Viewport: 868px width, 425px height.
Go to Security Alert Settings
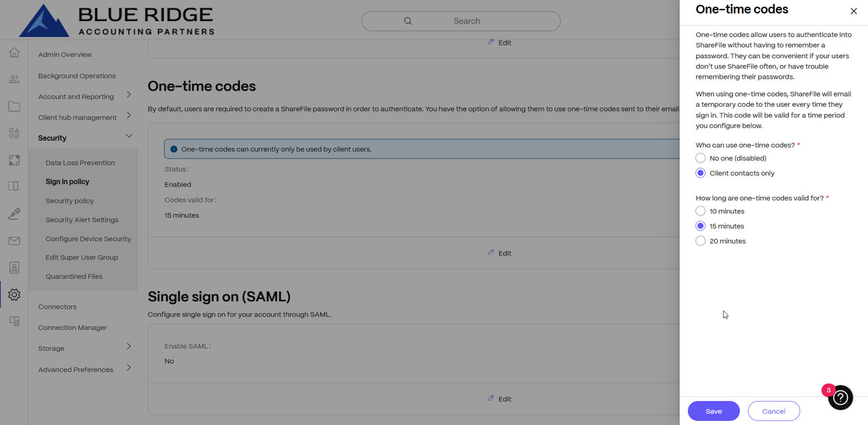click(x=82, y=220)
